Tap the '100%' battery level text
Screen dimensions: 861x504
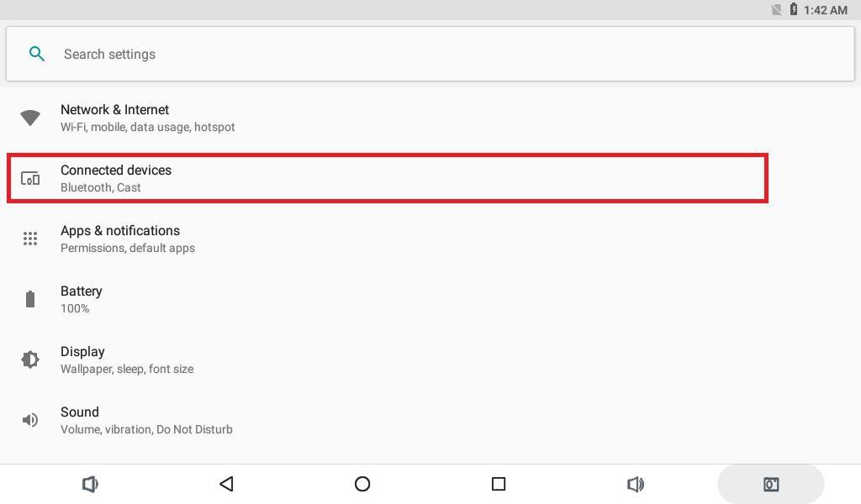tap(75, 308)
